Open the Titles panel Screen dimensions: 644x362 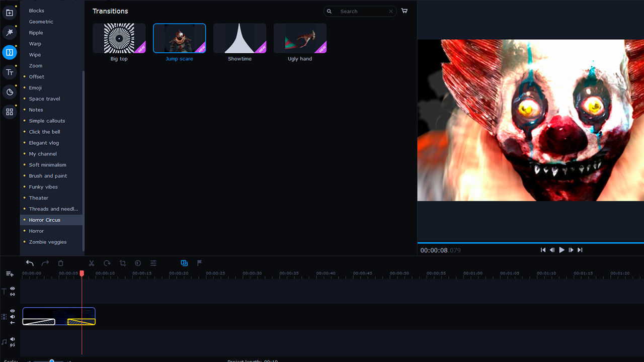[10, 72]
